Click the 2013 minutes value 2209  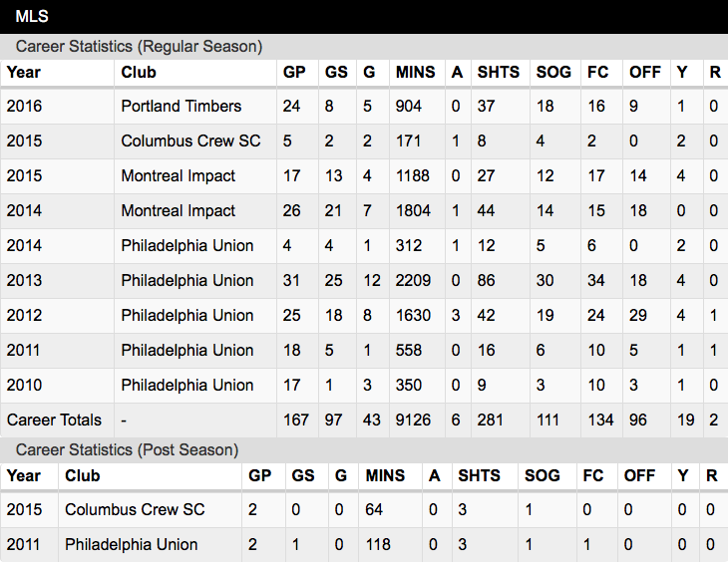pyautogui.click(x=413, y=281)
